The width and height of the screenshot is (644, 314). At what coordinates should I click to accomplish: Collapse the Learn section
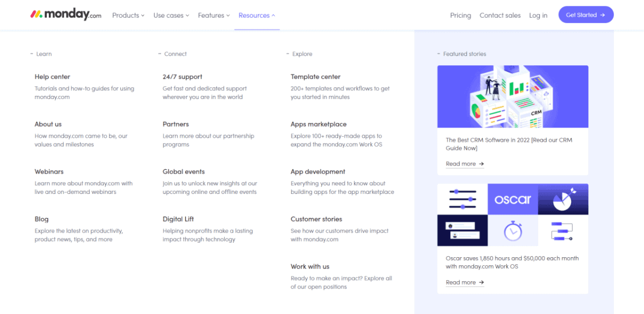click(31, 54)
